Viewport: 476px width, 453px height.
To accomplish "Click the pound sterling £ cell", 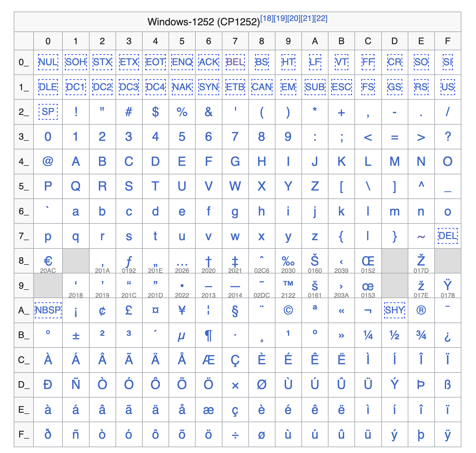I will coord(129,310).
